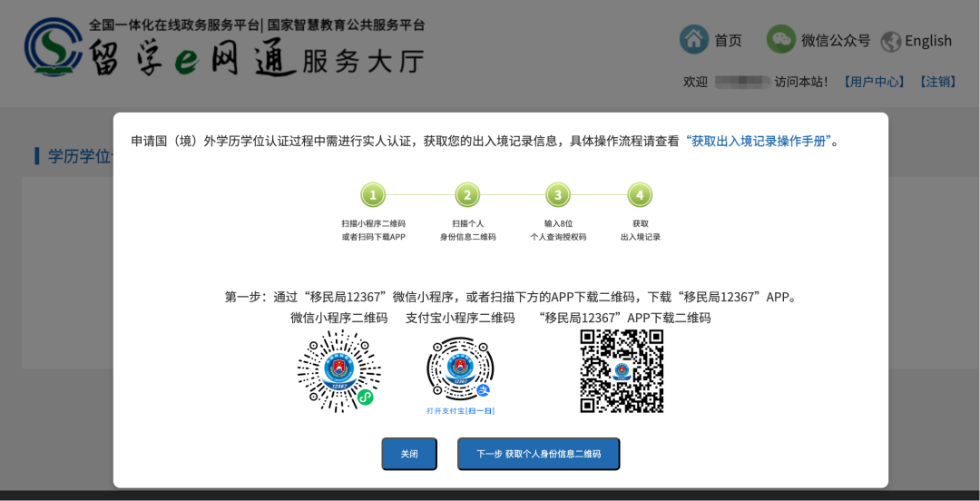Click the 全国一体化在线政务服务平台 header text
The width and height of the screenshot is (980, 501).
pos(173,25)
